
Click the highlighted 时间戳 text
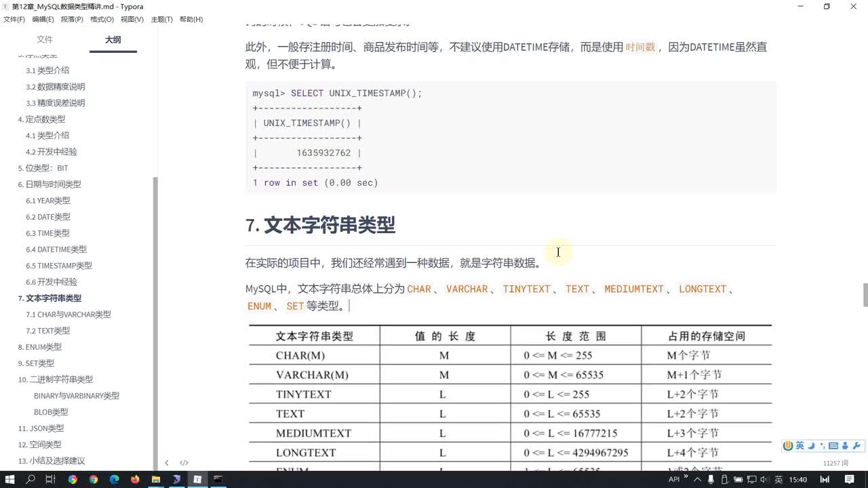[x=640, y=47]
